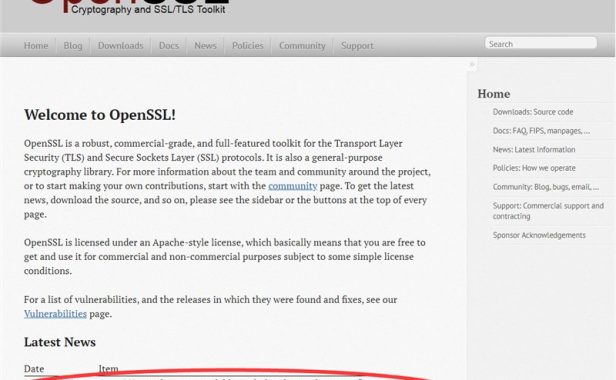Open the Vulnerabilities page link
This screenshot has width=616, height=380.
click(55, 314)
